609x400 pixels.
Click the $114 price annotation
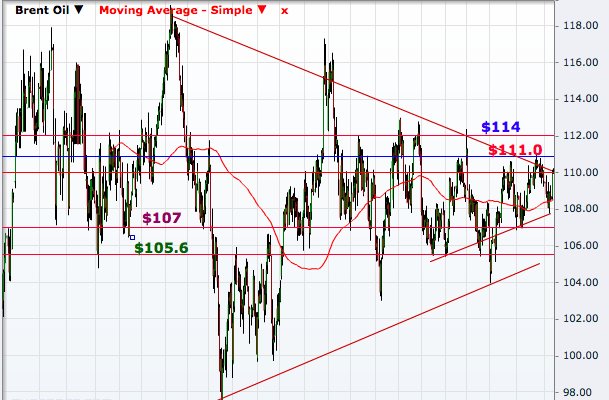[x=501, y=127]
